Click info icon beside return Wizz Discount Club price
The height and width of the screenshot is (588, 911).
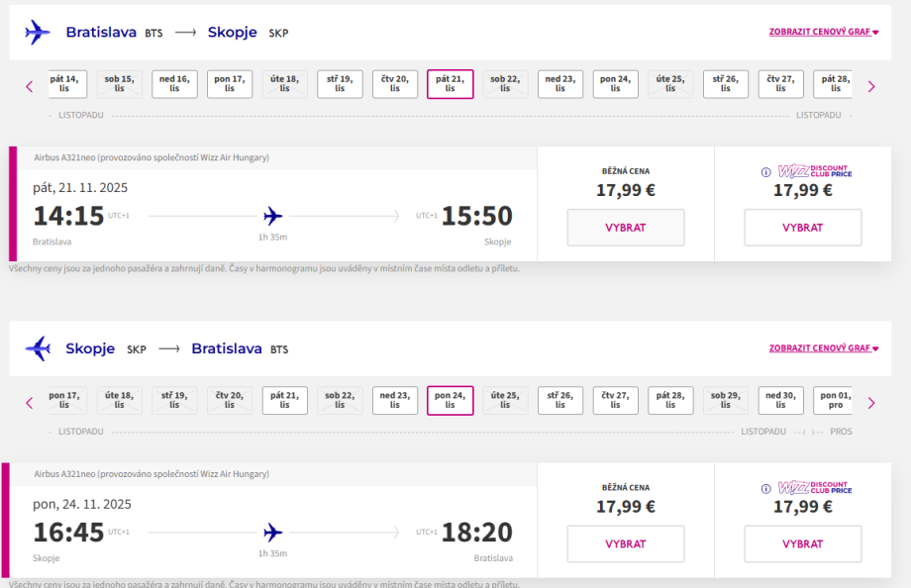coord(765,488)
